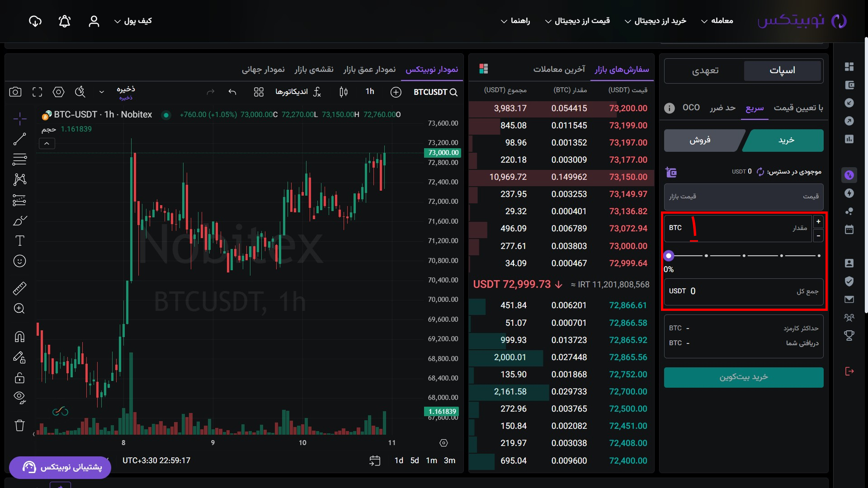
Task: Switch to the نمودار عمق بازار tab
Action: tap(369, 69)
